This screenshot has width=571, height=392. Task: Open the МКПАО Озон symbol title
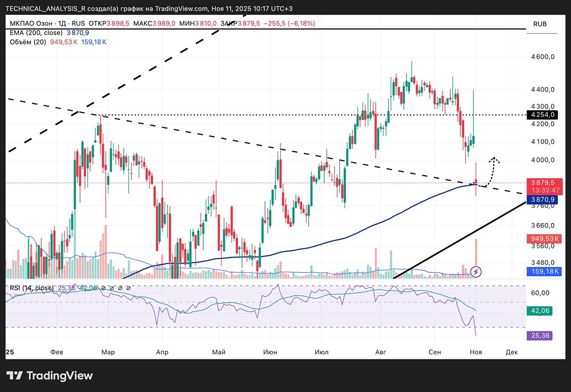click(x=31, y=23)
